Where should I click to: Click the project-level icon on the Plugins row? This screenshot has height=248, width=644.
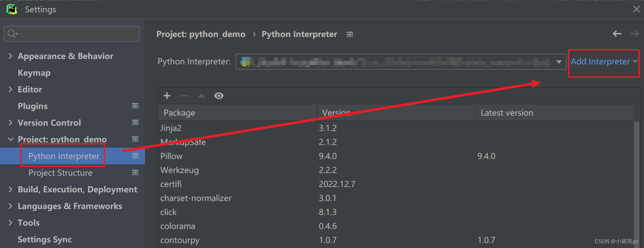pyautogui.click(x=135, y=106)
